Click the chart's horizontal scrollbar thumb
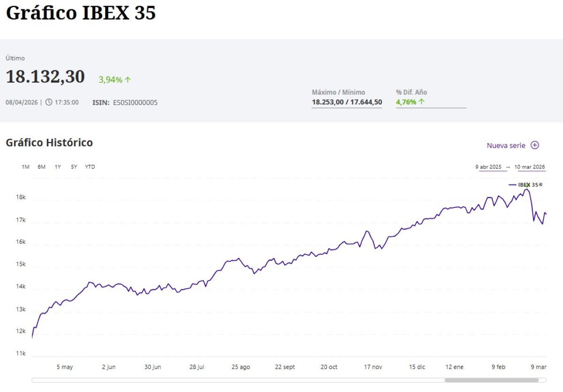 point(491,380)
